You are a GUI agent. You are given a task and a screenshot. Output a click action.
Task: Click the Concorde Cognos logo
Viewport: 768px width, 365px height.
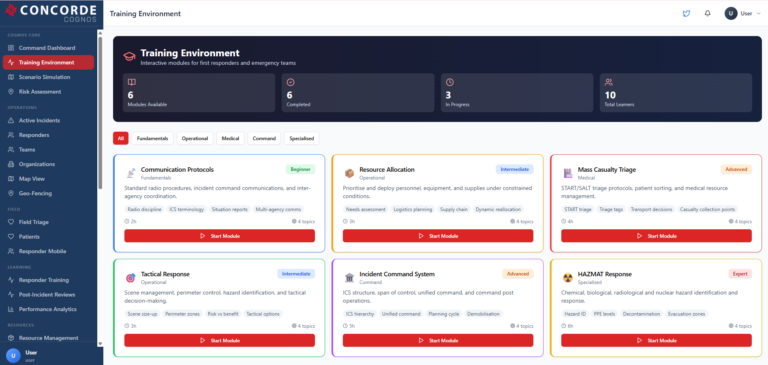point(51,12)
